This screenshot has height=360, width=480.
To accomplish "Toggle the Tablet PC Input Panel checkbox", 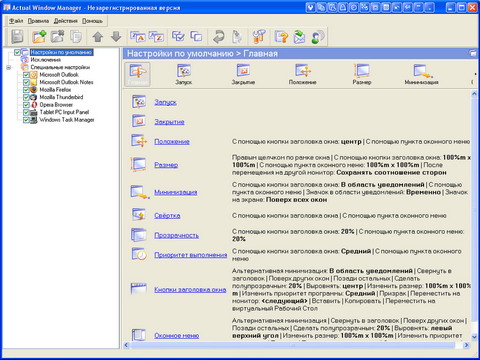I will (26, 112).
